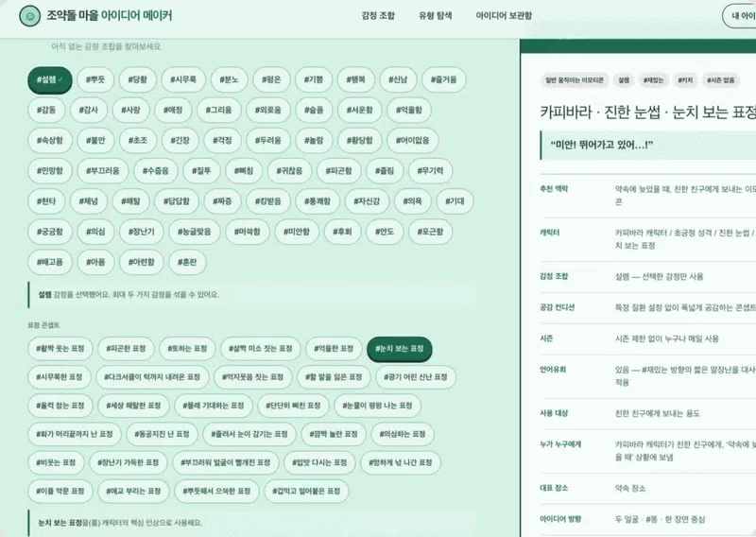Pick the #행복 emotion chip
756x537 pixels.
[356, 79]
